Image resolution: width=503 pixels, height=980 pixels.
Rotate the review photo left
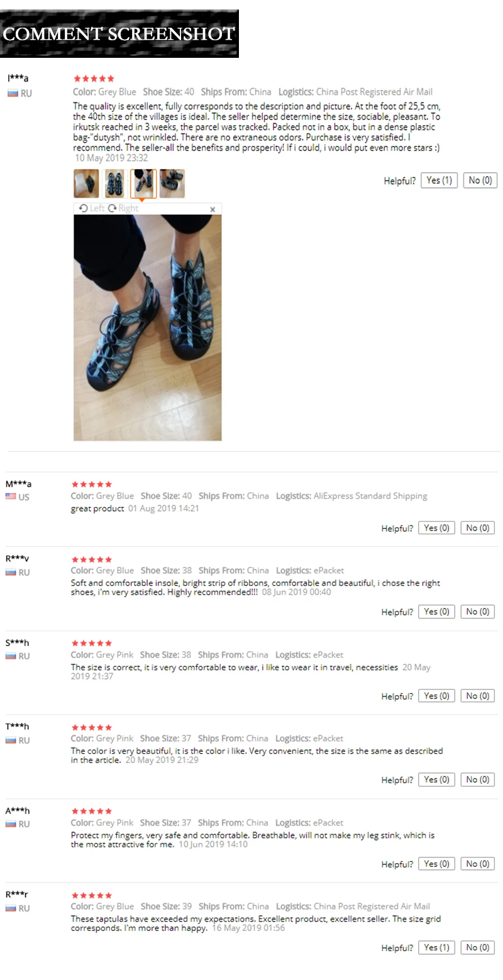[92, 208]
